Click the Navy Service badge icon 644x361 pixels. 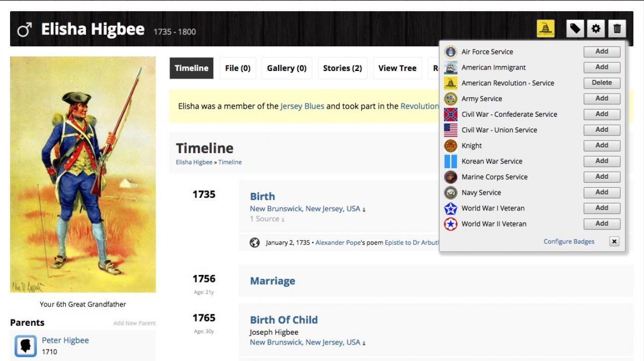(450, 192)
